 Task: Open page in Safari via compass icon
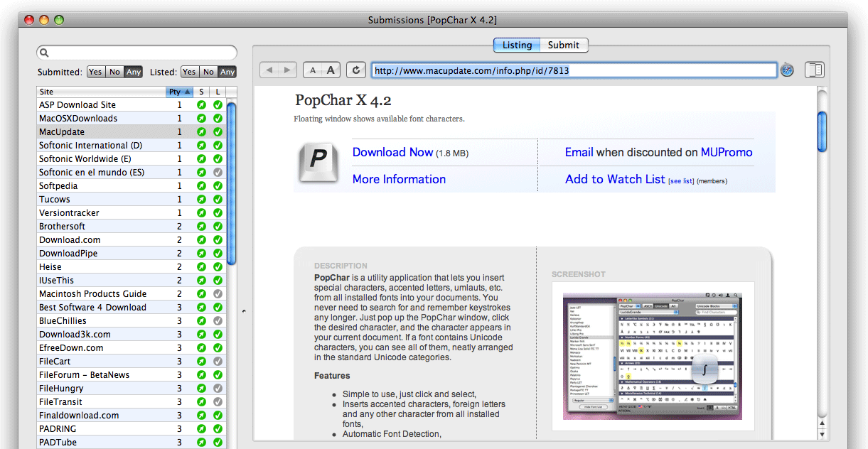click(x=787, y=70)
